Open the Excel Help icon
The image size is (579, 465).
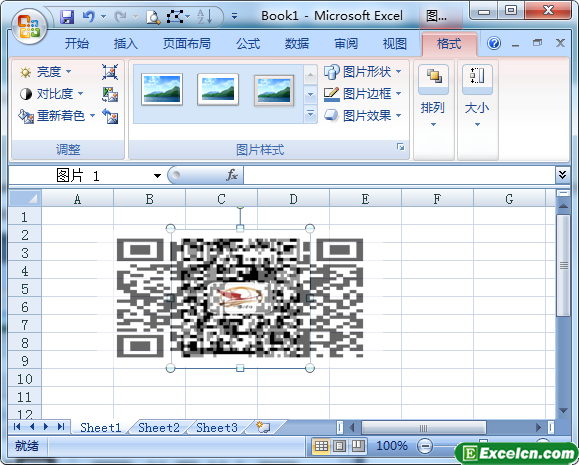[494, 44]
